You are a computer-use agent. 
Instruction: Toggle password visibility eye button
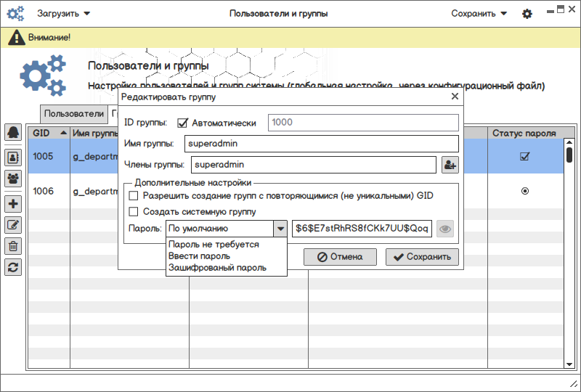pos(445,229)
